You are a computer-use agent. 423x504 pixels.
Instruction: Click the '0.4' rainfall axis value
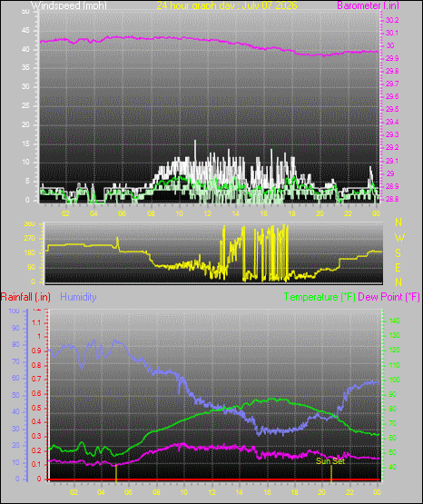(x=36, y=422)
